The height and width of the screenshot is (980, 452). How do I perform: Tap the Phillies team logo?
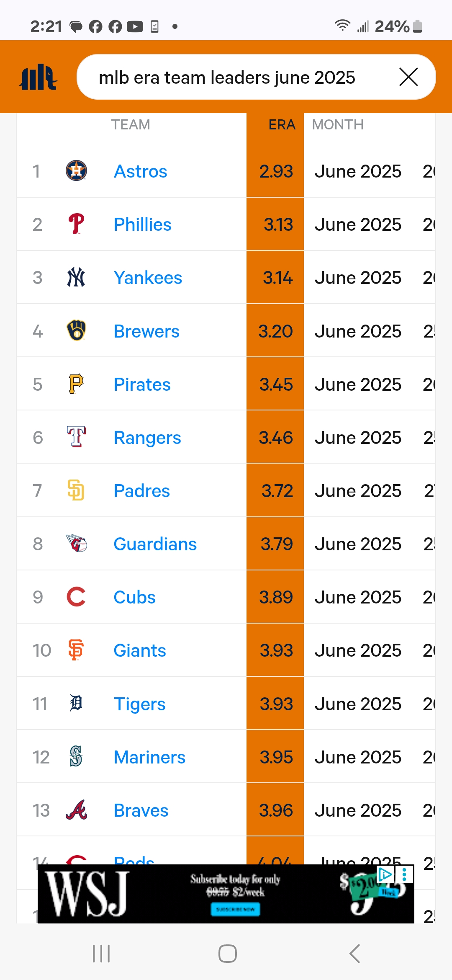tap(76, 224)
